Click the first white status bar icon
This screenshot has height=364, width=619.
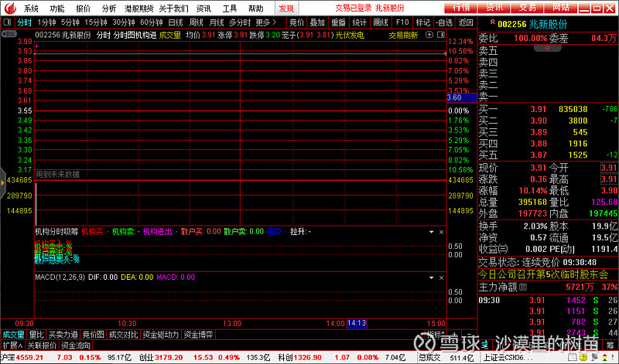coord(573,357)
